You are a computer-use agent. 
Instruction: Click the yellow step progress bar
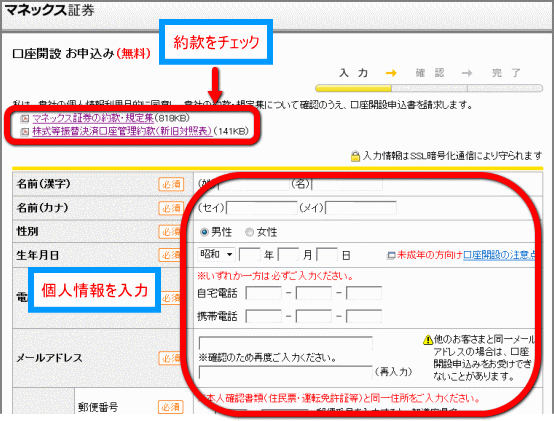(x=353, y=88)
